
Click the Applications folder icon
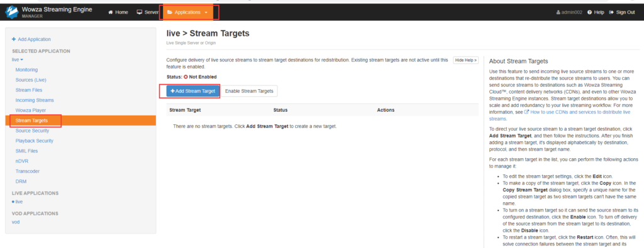click(x=170, y=13)
